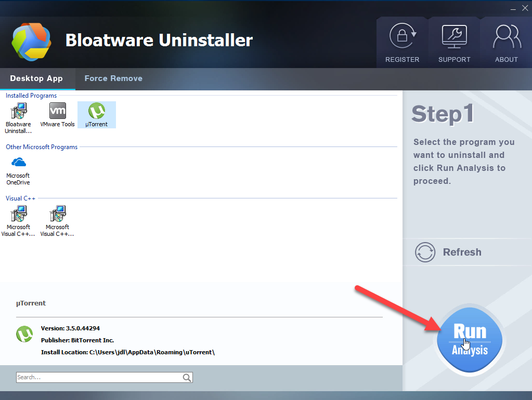Click the Installed Programs section header
Image resolution: width=532 pixels, height=400 pixels.
31,96
